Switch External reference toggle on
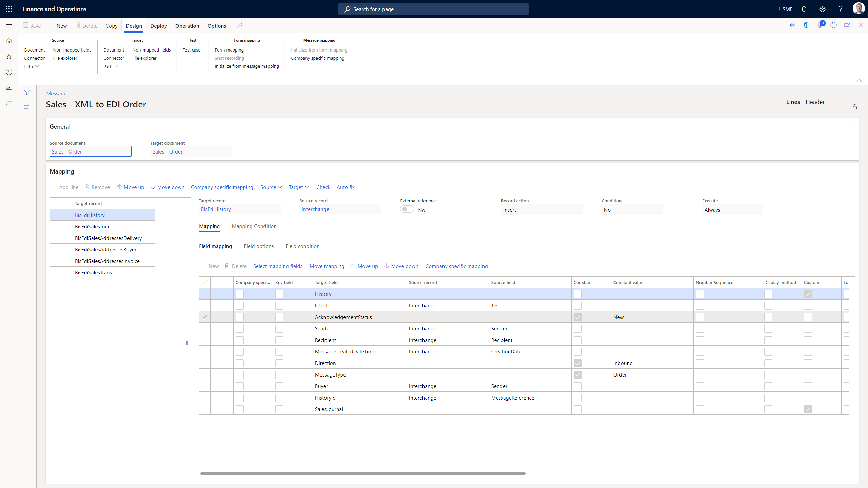Image resolution: width=868 pixels, height=488 pixels. click(x=407, y=209)
